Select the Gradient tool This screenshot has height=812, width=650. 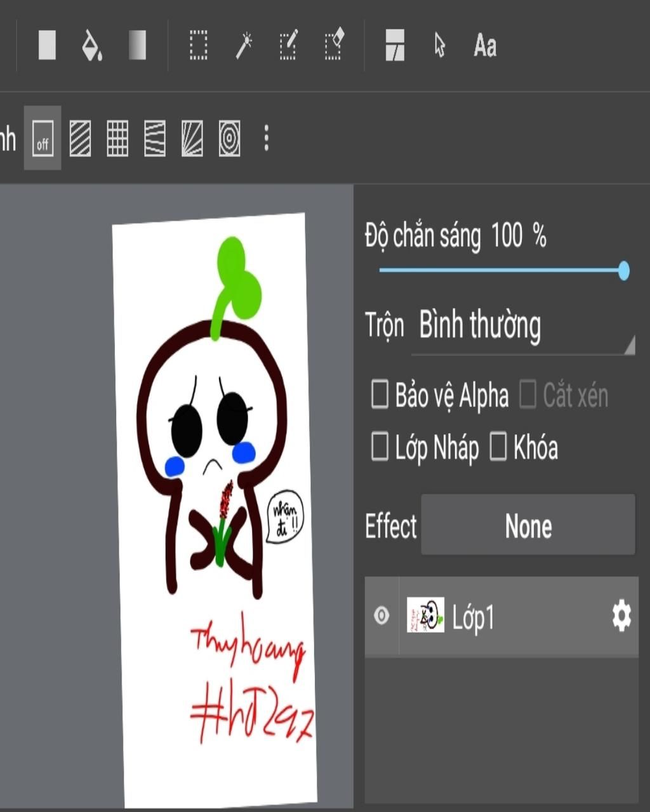click(x=137, y=46)
